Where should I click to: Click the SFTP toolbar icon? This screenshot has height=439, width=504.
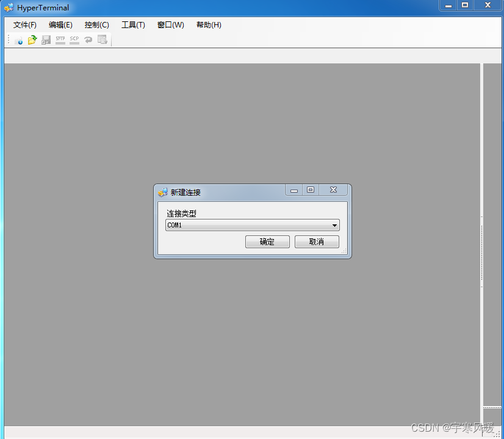coord(60,40)
